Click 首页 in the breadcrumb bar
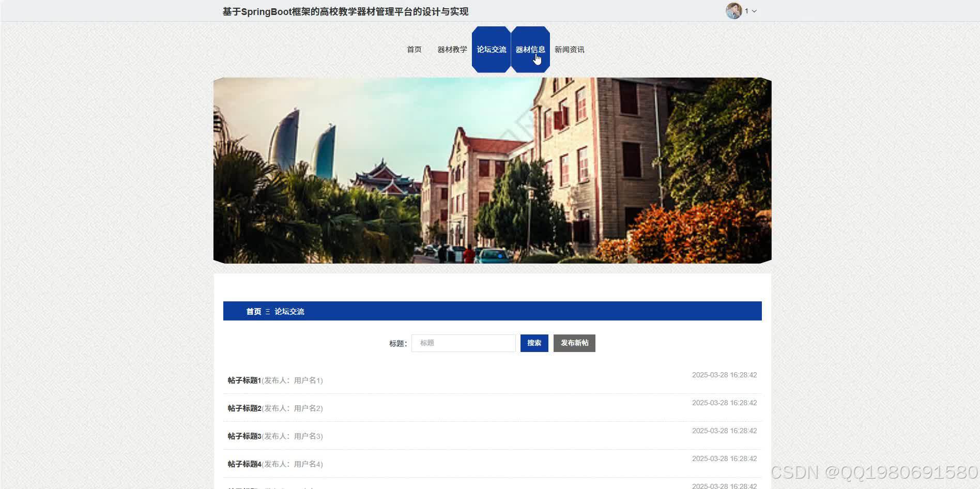Image resolution: width=980 pixels, height=489 pixels. pos(253,311)
